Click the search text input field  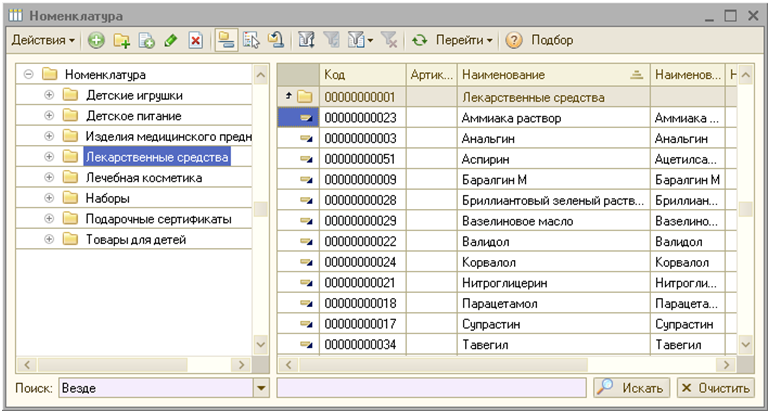click(430, 388)
